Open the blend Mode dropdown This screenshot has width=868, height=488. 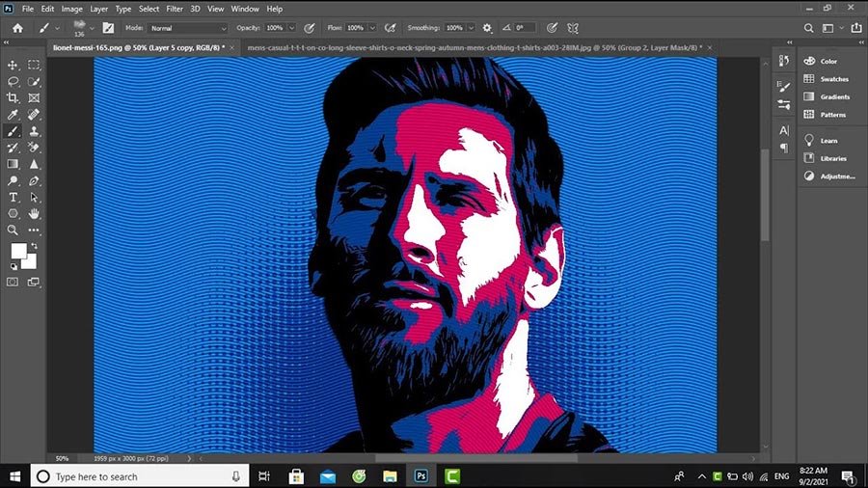point(188,28)
